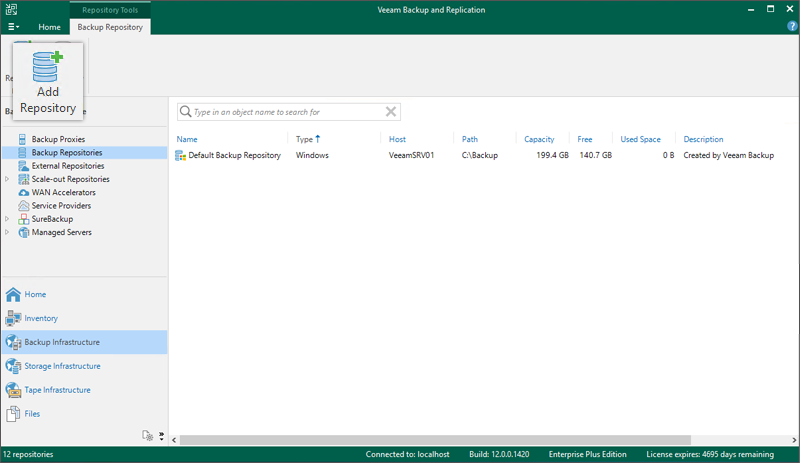Click the 12 repositories status text
This screenshot has height=463, width=800.
[29, 454]
